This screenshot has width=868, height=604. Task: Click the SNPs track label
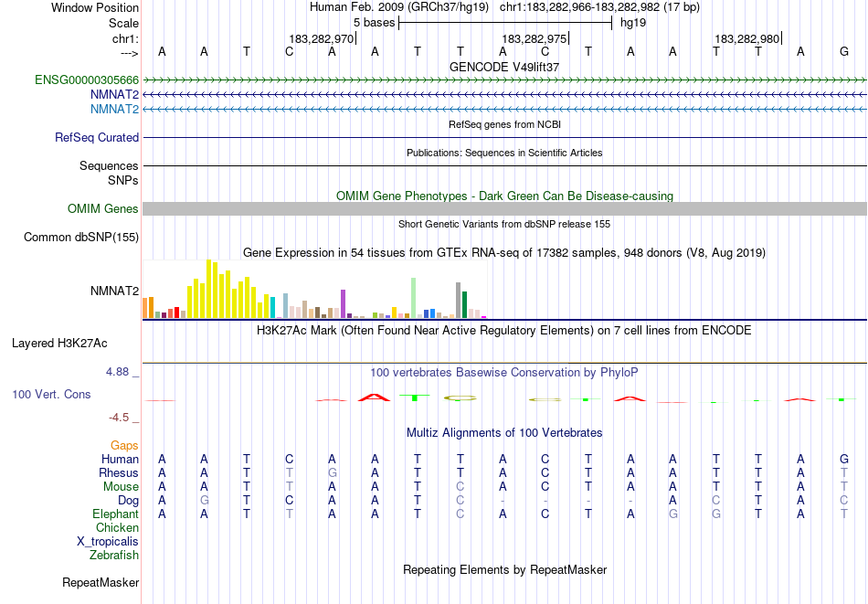[123, 181]
